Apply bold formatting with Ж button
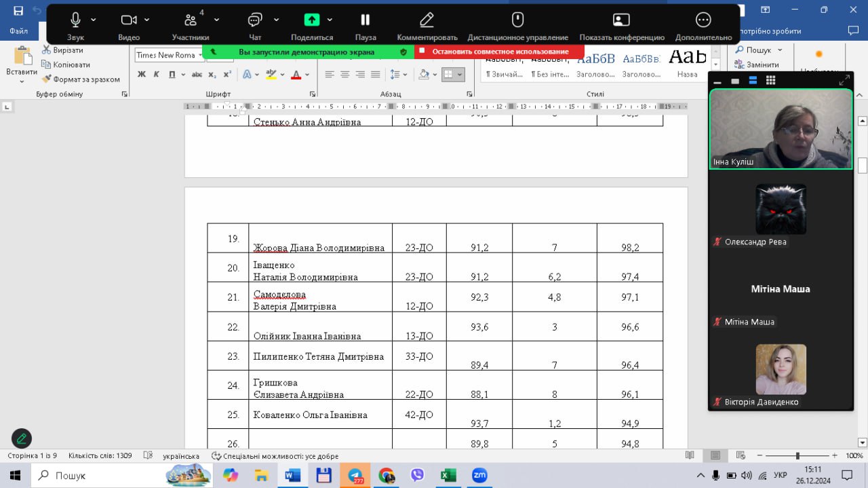This screenshot has height=488, width=868. [142, 75]
